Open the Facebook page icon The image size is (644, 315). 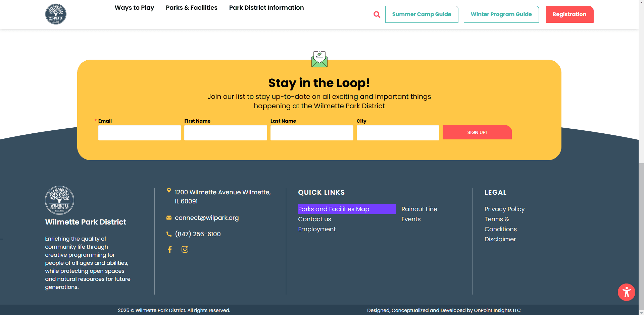pos(170,249)
